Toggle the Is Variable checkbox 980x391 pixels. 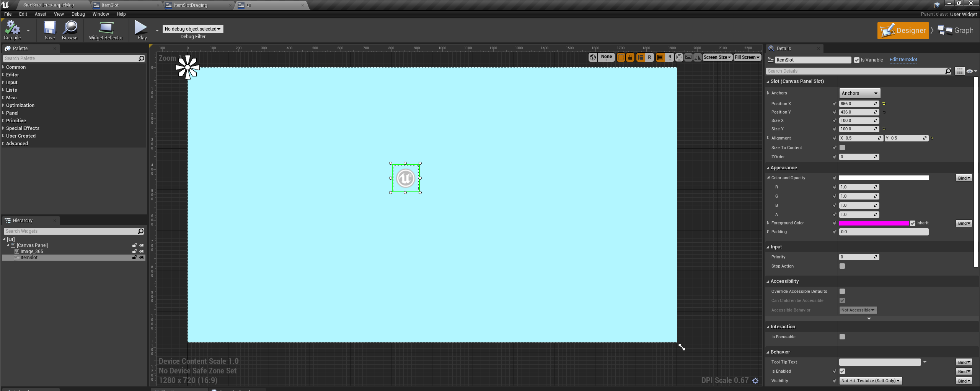point(857,60)
